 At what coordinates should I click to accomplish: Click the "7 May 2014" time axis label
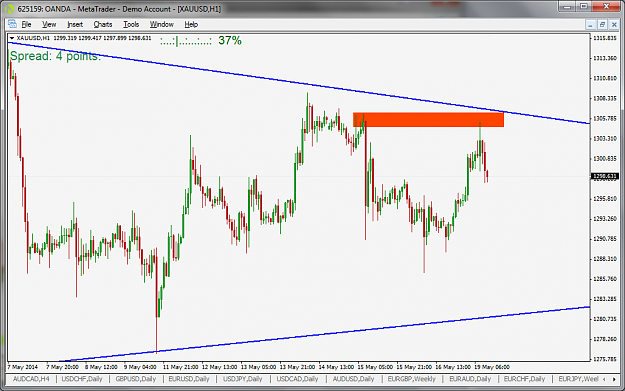point(22,367)
